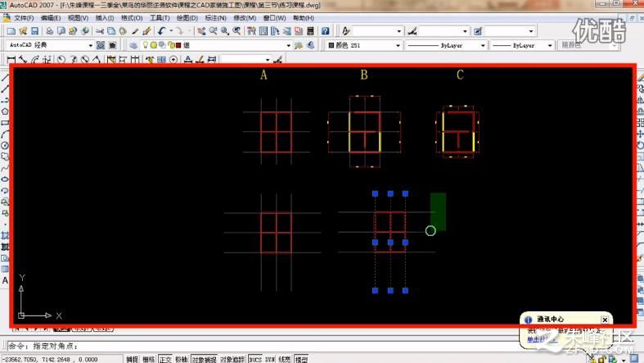The image size is (644, 363).
Task: Open the 修改(M) menu
Action: tap(245, 18)
